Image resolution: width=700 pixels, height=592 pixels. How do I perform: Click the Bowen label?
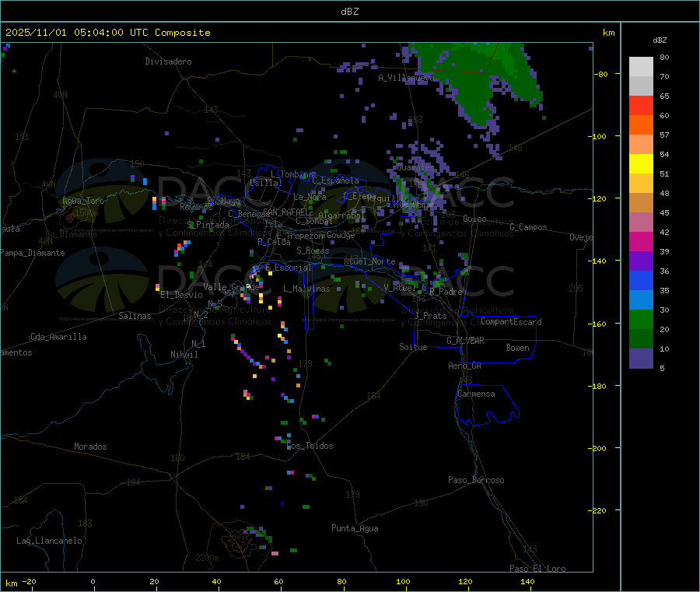518,348
